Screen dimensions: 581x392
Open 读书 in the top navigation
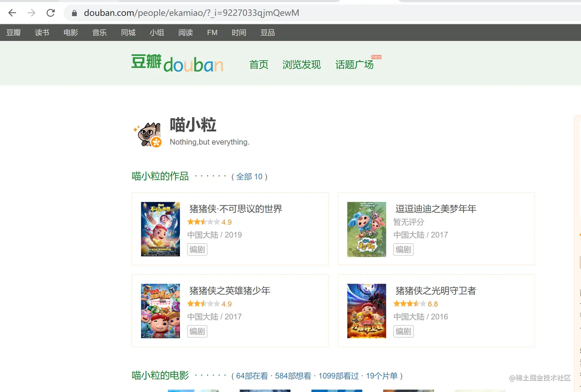pyautogui.click(x=42, y=33)
